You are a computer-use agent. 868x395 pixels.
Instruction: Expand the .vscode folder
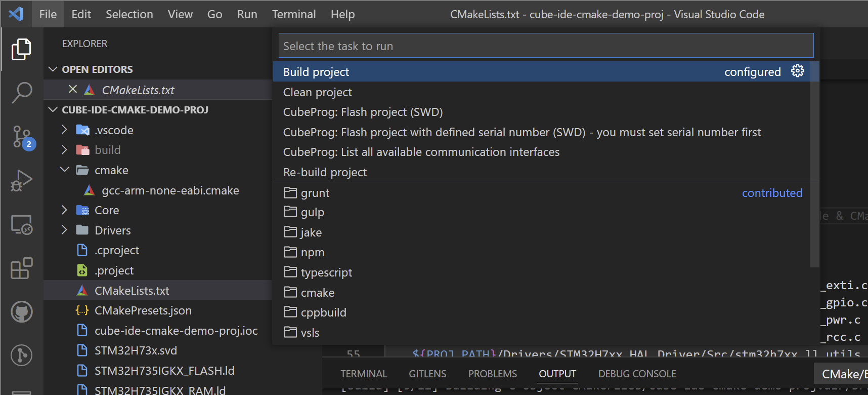point(64,130)
